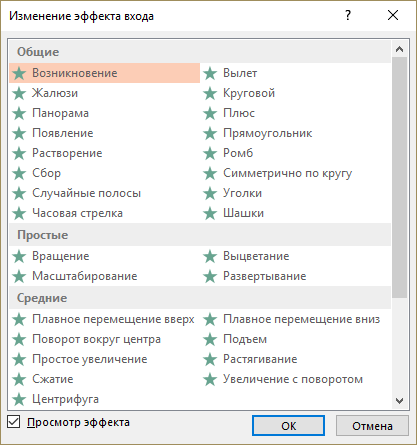Viewport: 417px width, 445px height.
Task: Select the Жалюзи entrance effect star icon
Action: [19, 93]
